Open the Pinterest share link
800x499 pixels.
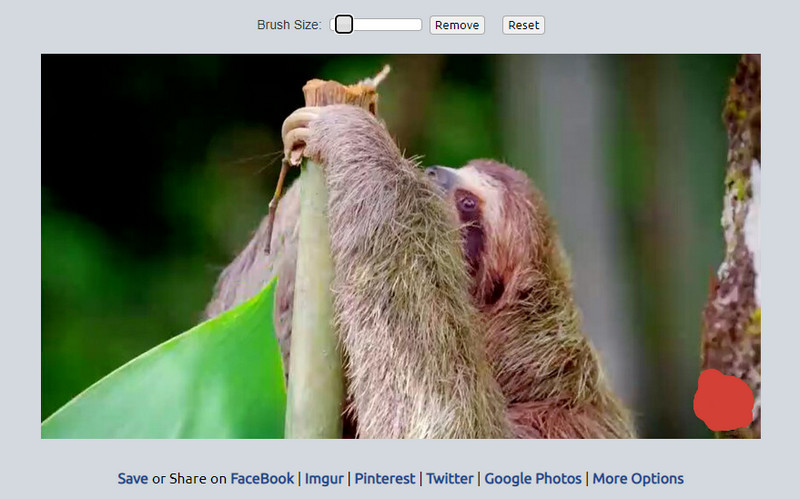[385, 478]
